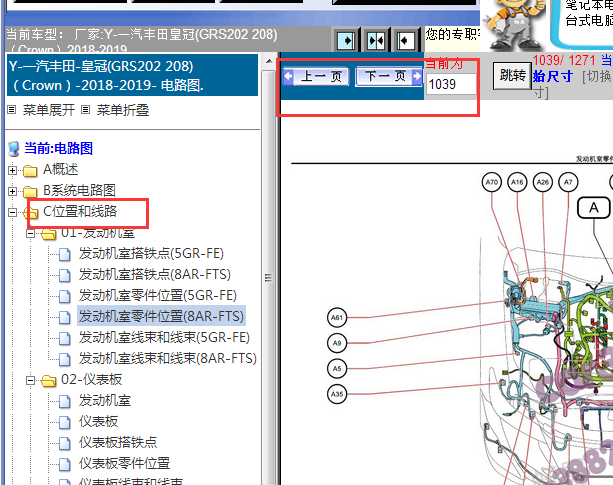Collapse the 01-发动机室 subfolder

pos(30,234)
